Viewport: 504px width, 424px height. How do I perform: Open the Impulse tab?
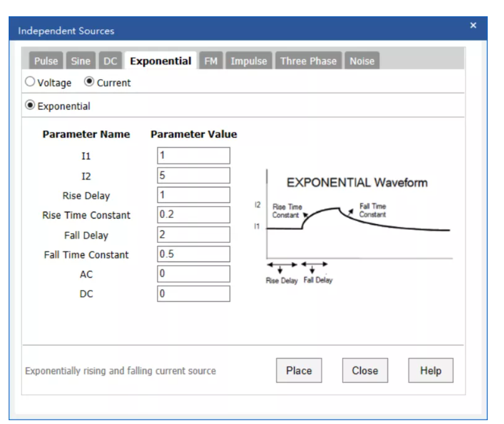click(249, 61)
